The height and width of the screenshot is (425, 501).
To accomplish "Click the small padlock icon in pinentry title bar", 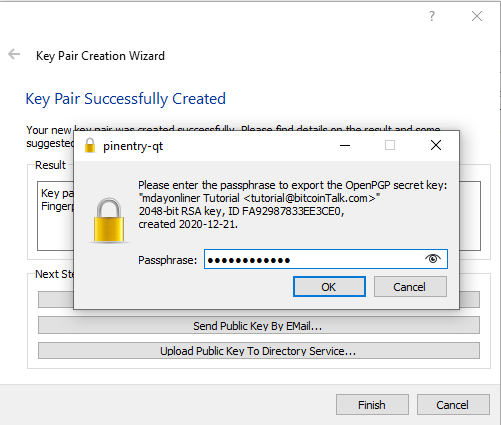I will (x=90, y=145).
